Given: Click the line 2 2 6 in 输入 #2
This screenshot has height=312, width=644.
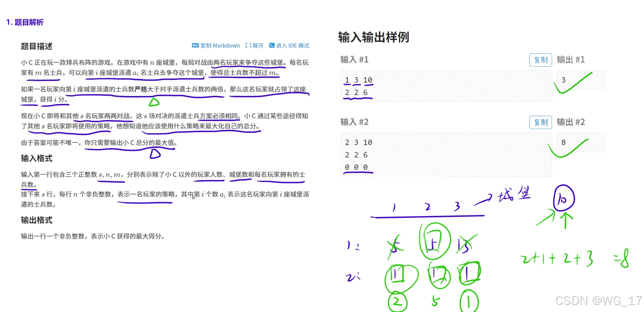Looking at the screenshot, I should click(x=356, y=155).
